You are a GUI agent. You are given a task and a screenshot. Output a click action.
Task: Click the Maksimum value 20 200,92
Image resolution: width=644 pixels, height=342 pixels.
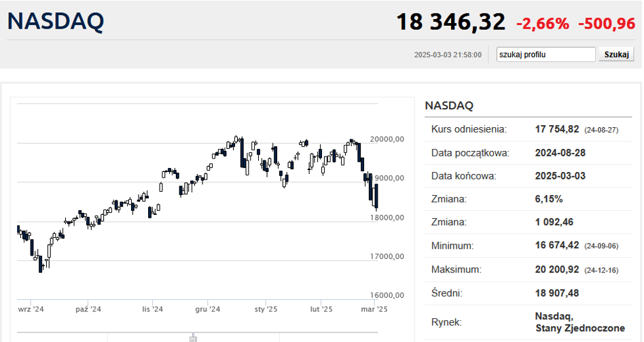(x=557, y=269)
